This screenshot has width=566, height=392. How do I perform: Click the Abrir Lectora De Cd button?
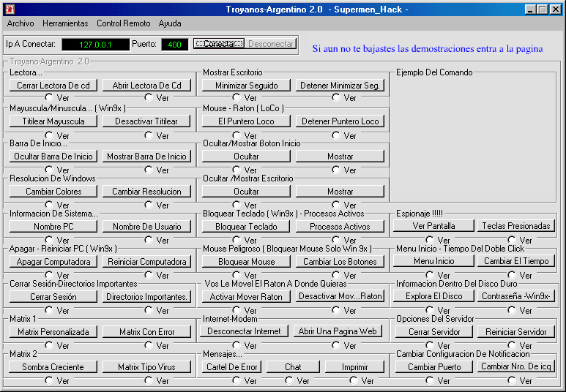tap(146, 86)
